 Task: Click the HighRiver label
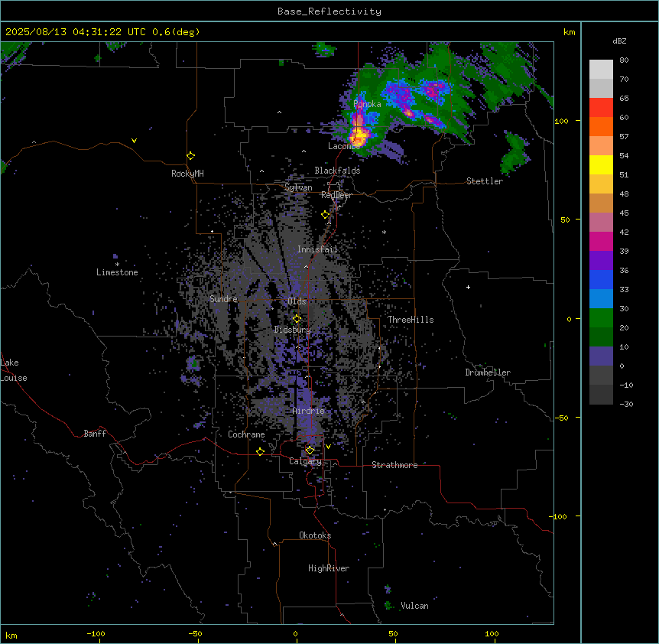tap(329, 568)
